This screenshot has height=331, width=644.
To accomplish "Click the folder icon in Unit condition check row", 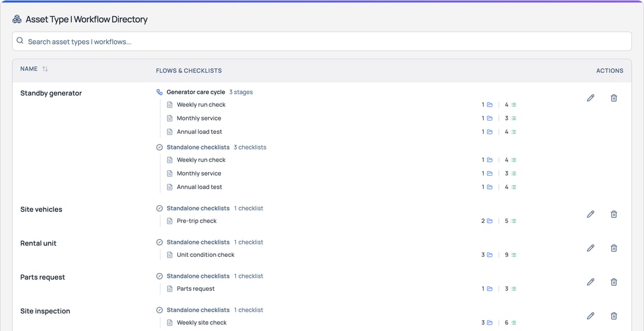I will pos(489,255).
